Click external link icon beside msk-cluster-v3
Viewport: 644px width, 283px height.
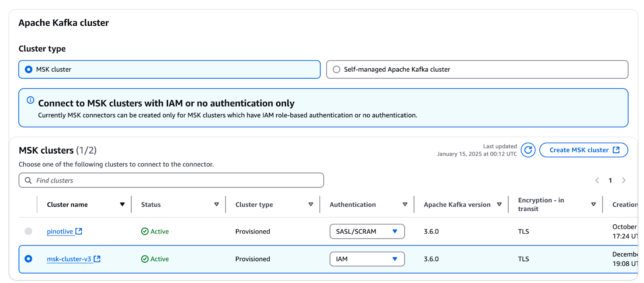[x=97, y=259]
